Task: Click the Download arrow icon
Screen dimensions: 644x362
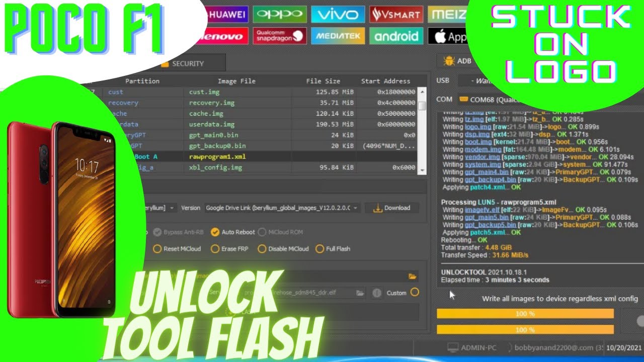Action: [x=378, y=208]
